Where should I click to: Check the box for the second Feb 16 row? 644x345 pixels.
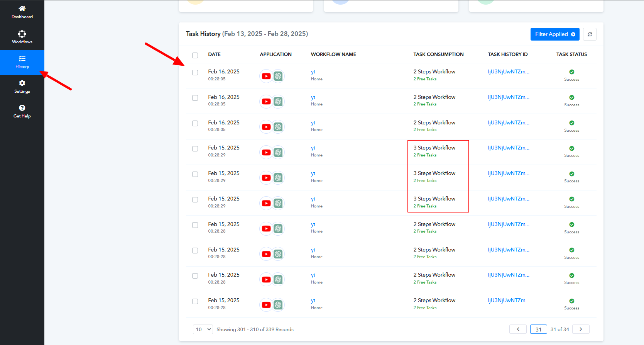(x=195, y=98)
